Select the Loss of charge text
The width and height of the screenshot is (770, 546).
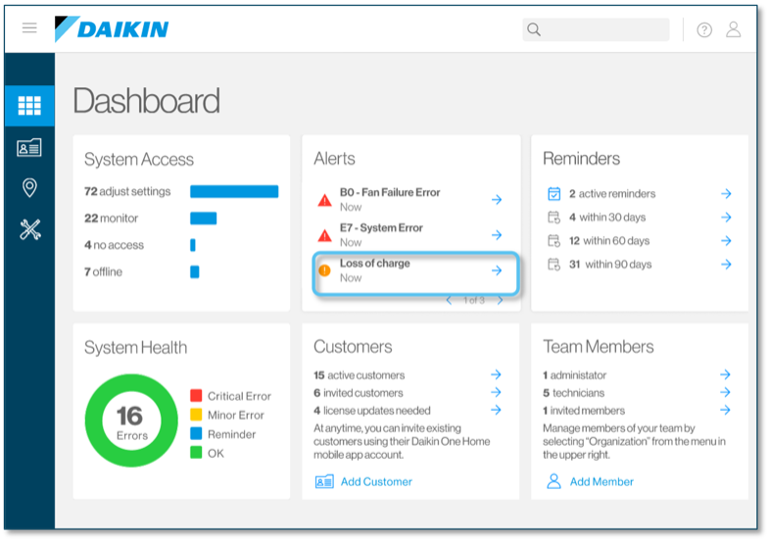tap(375, 263)
